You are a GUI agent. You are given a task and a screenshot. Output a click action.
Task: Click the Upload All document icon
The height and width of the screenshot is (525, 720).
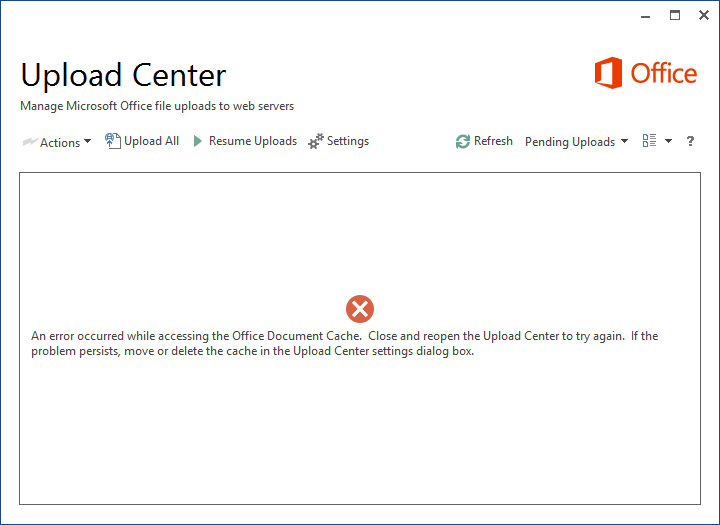pos(112,141)
